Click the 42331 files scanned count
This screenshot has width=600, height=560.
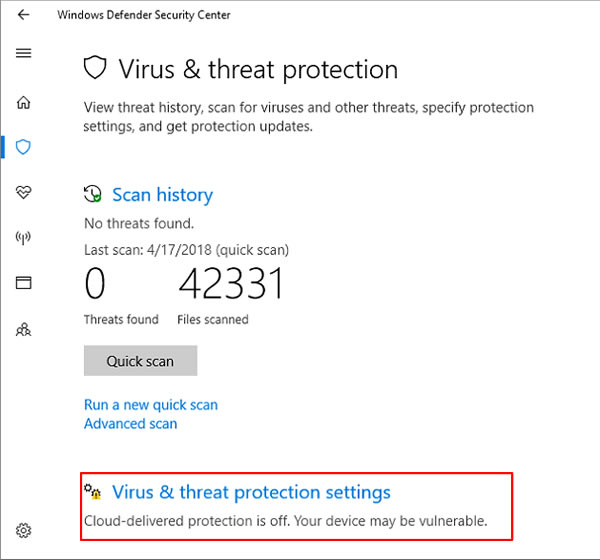(x=231, y=283)
